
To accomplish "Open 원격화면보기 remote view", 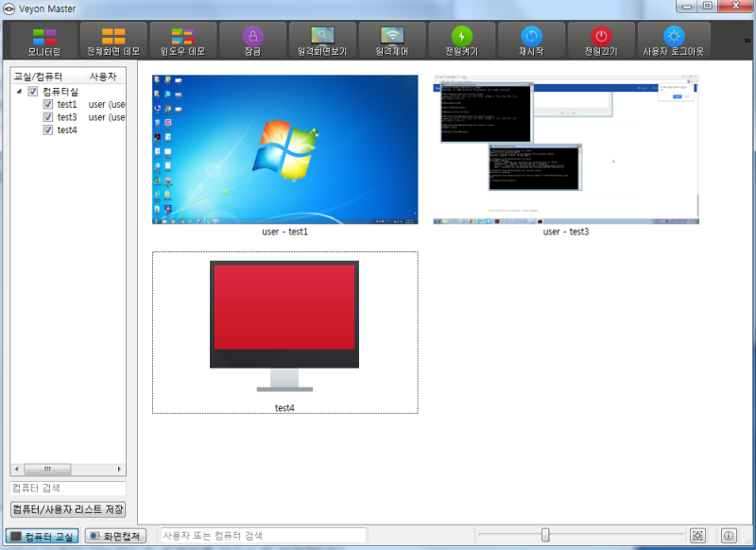I will 322,41.
